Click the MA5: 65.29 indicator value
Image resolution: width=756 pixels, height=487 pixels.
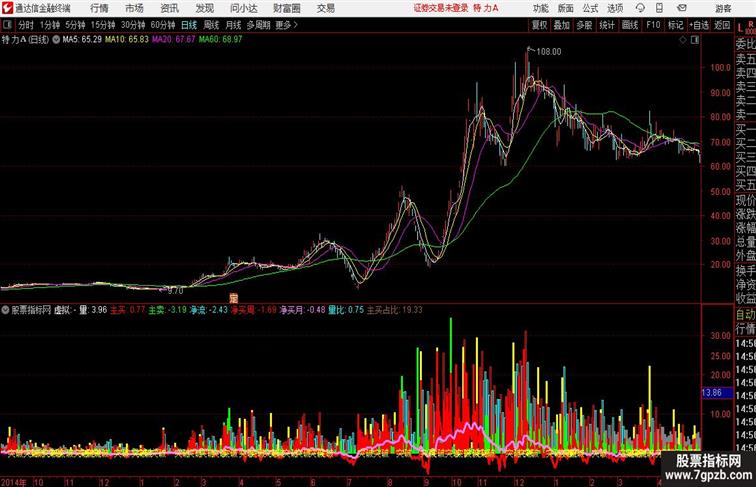coord(82,40)
